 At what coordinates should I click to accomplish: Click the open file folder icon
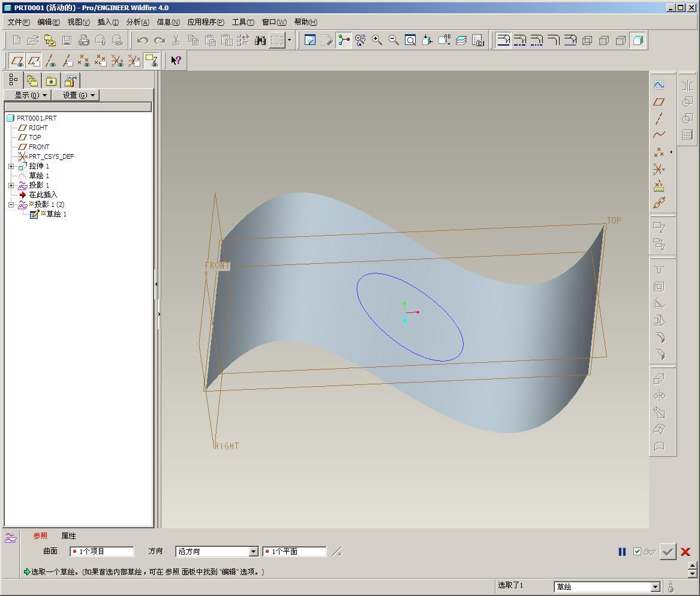coord(33,40)
